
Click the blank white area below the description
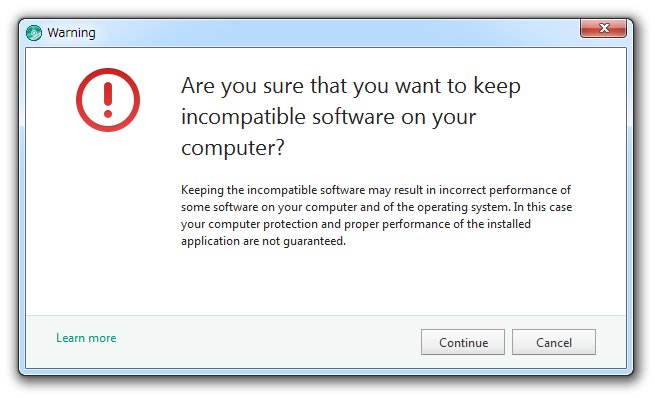pyautogui.click(x=376, y=282)
